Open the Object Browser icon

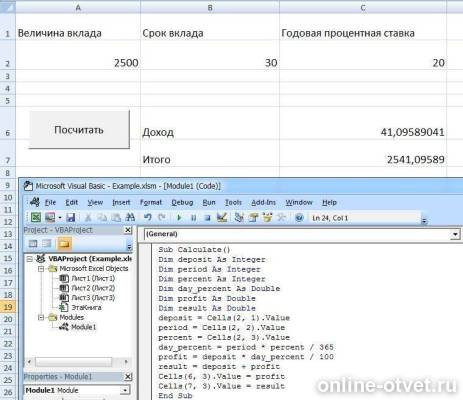coord(267,218)
